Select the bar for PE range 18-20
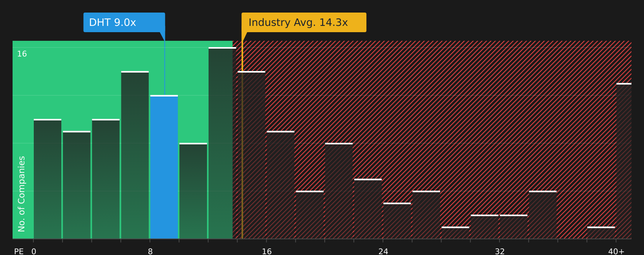Viewport: 644px width, 255px height. (310, 215)
